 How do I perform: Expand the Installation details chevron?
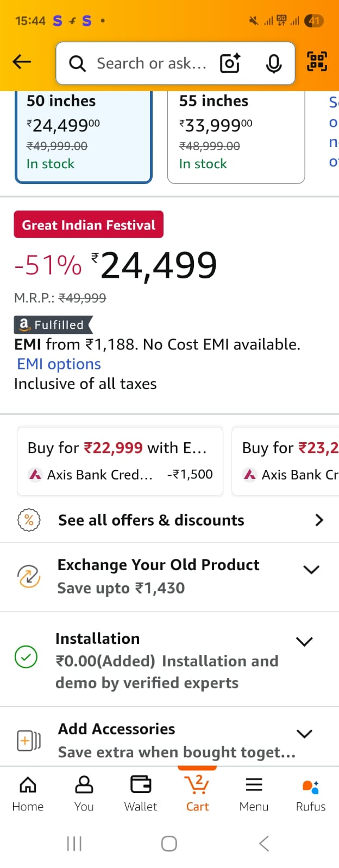(x=304, y=642)
